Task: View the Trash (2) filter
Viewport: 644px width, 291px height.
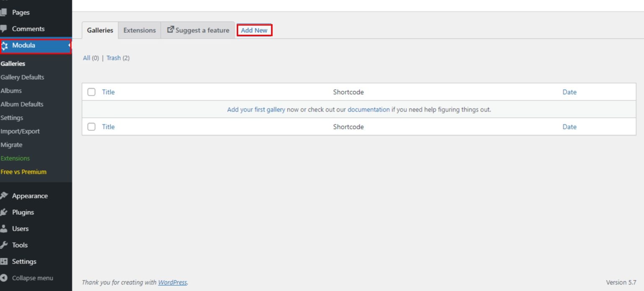Action: click(114, 57)
